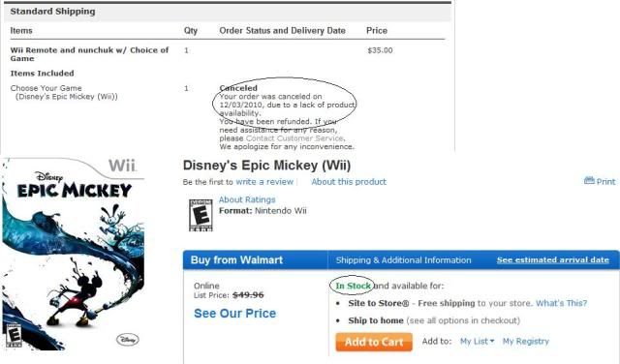Click the Add to Cart button
This screenshot has width=620, height=364.
pyautogui.click(x=374, y=342)
